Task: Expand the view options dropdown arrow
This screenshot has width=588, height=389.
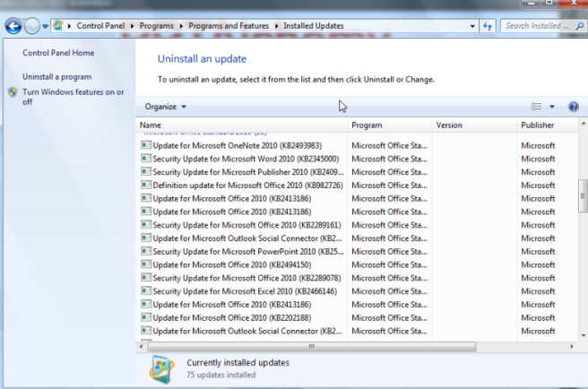Action: pos(552,107)
